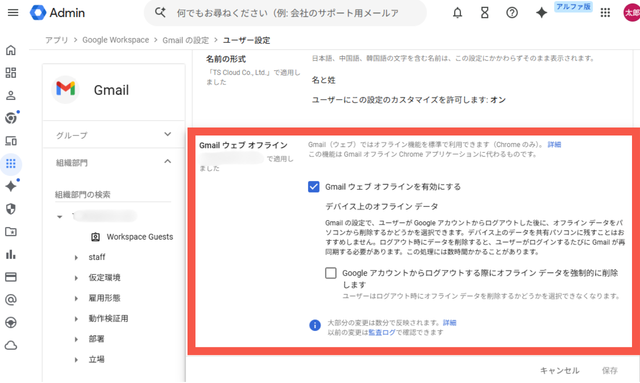
Task: Open the Account @ icon in the sidebar
Action: click(x=11, y=300)
